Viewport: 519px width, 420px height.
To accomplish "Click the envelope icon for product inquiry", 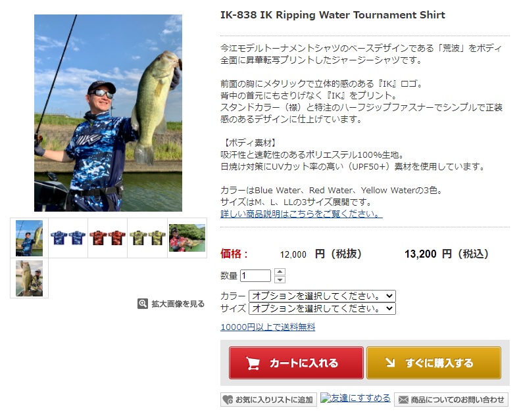I will [x=403, y=400].
